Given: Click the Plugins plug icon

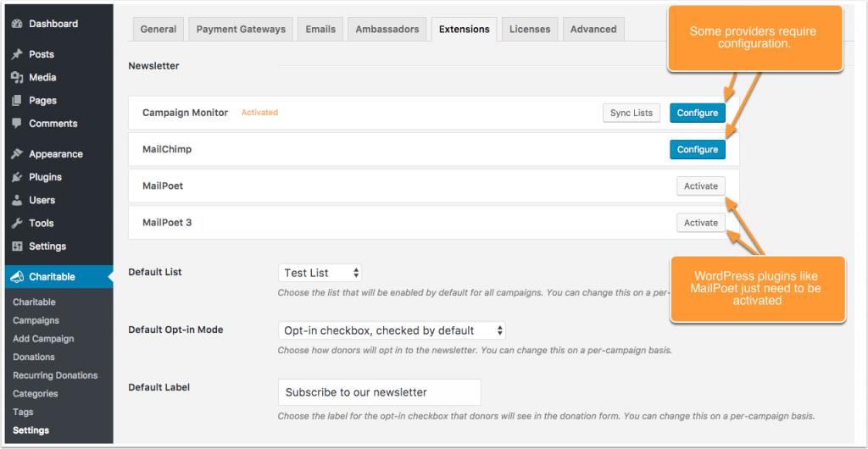Looking at the screenshot, I should (17, 177).
